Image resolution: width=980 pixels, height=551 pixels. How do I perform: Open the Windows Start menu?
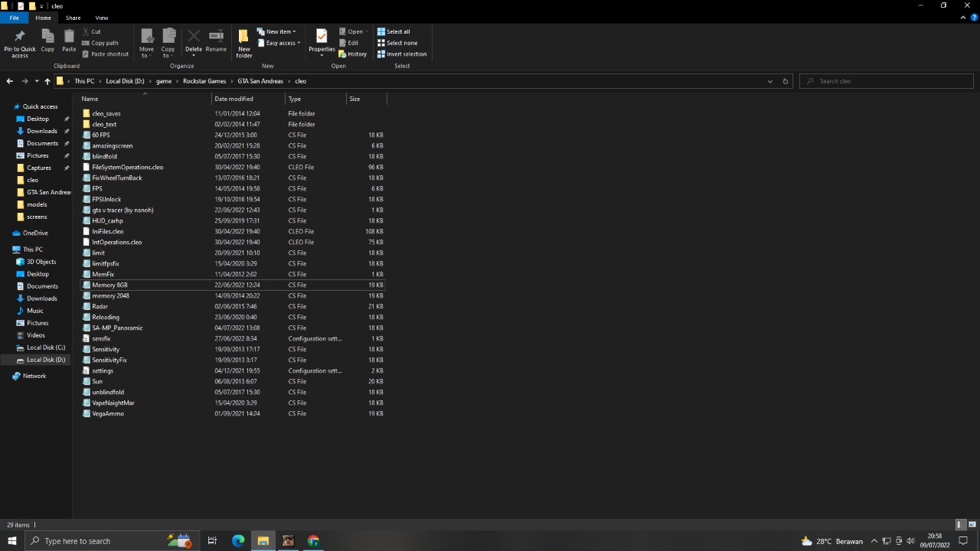point(12,541)
